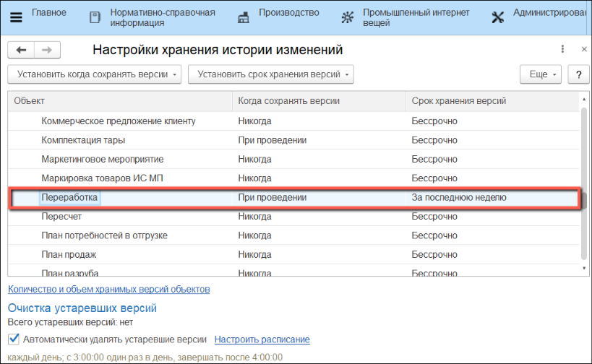Close the settings form with X icon
Image resolution: width=592 pixels, height=364 pixels.
pos(583,49)
